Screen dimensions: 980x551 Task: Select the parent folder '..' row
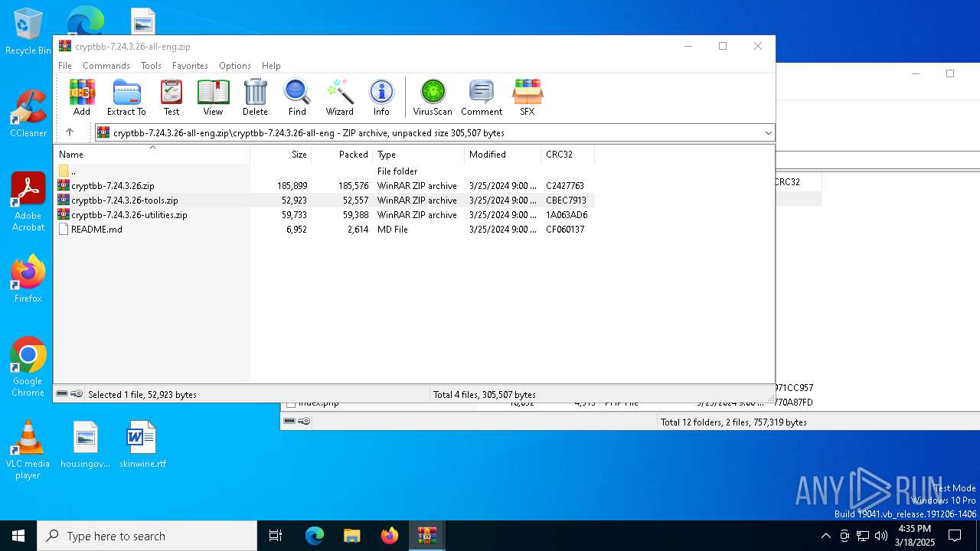[x=325, y=171]
